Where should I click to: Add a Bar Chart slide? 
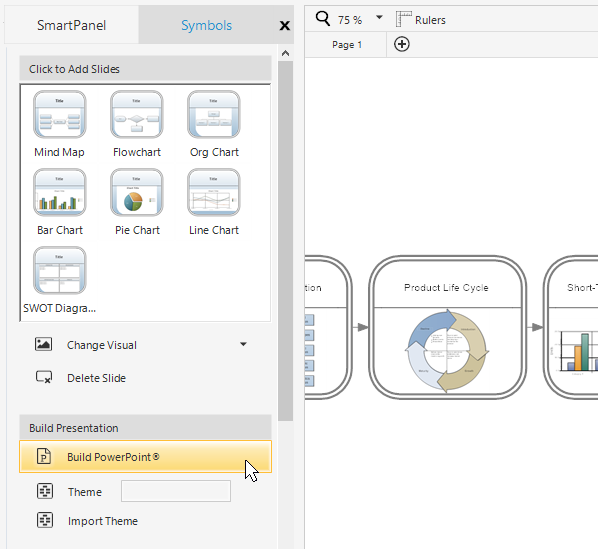[59, 193]
